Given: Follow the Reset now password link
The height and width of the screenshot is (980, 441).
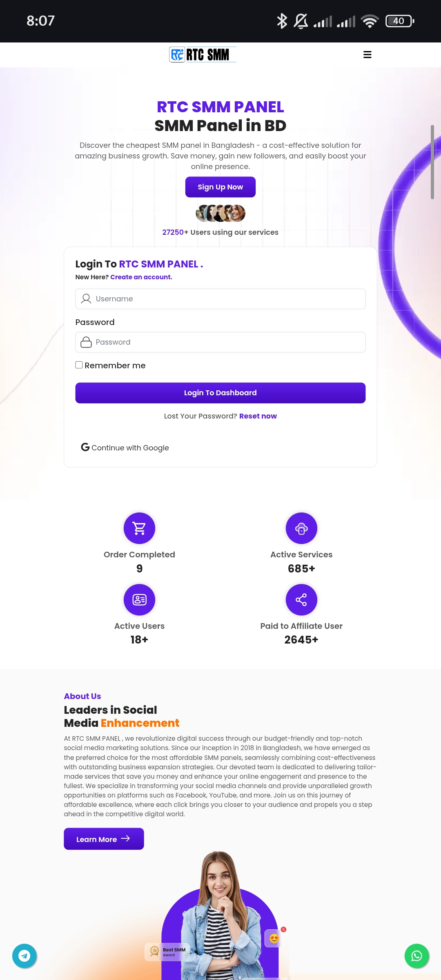Looking at the screenshot, I should 258,416.
